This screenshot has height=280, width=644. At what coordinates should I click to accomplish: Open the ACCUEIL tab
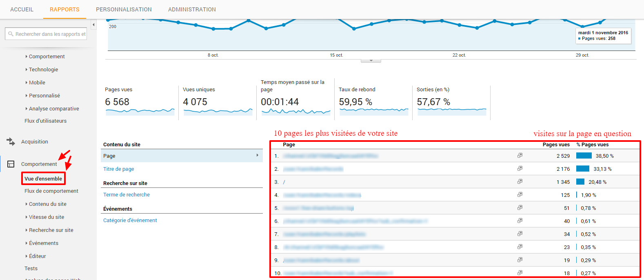tap(22, 9)
